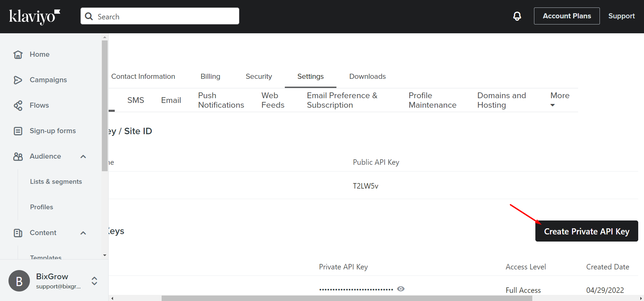The width and height of the screenshot is (644, 301).
Task: Click the Audience people icon
Action: coord(18,156)
